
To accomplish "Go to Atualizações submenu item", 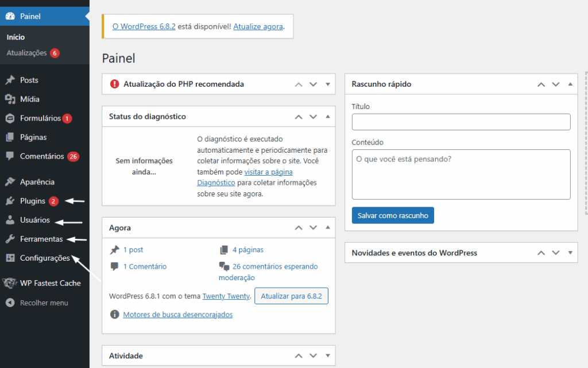I will click(x=26, y=53).
